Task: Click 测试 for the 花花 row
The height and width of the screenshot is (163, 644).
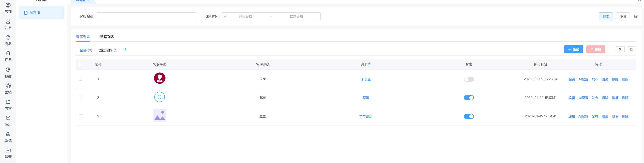Action: point(605,98)
